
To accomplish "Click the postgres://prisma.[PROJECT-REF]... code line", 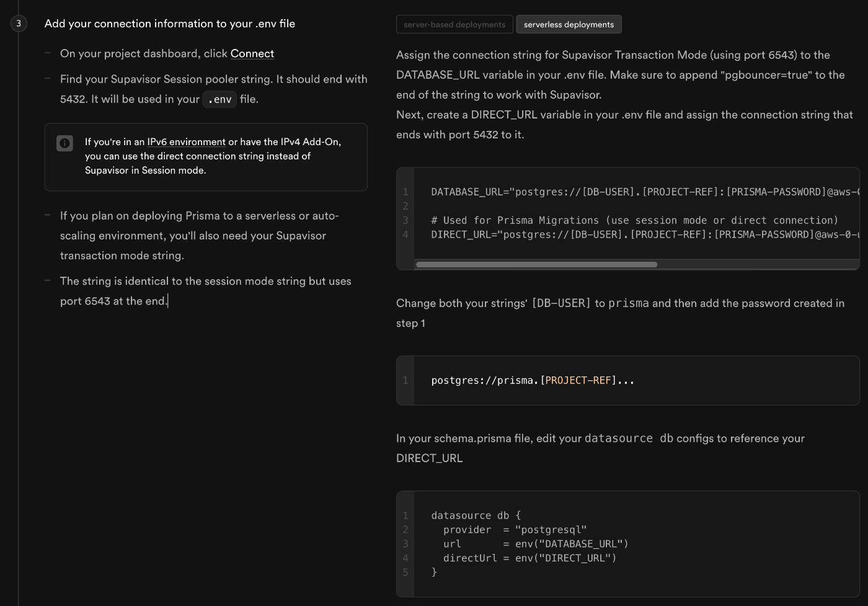I will [x=533, y=380].
